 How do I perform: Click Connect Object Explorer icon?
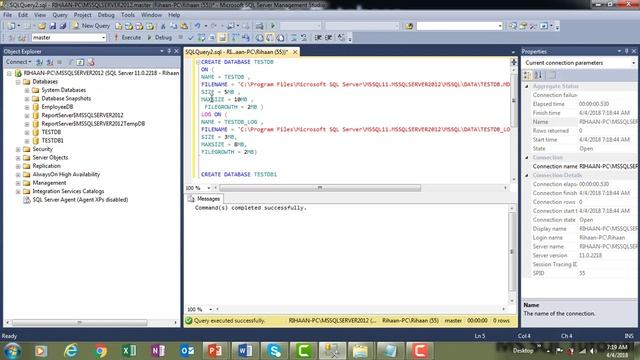click(40, 62)
